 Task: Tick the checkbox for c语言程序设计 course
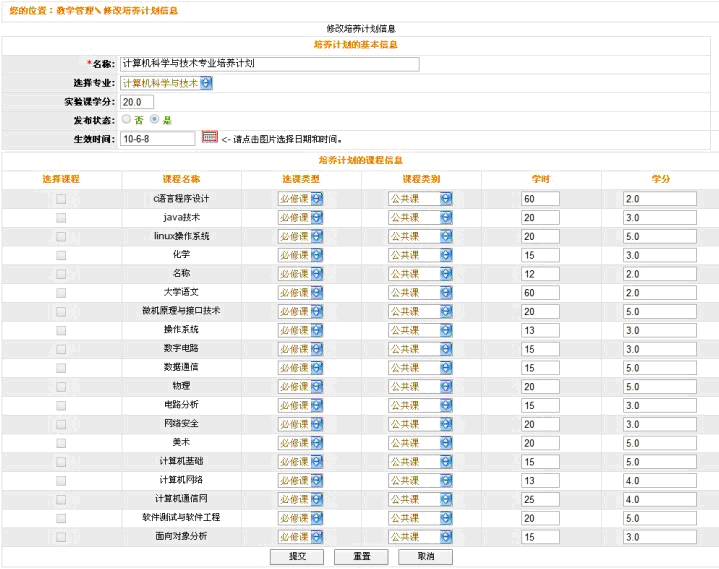tap(61, 199)
